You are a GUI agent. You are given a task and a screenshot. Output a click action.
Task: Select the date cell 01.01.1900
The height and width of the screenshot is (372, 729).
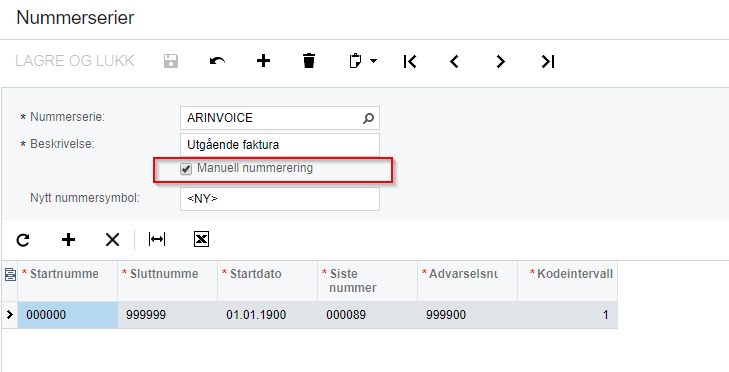267,315
